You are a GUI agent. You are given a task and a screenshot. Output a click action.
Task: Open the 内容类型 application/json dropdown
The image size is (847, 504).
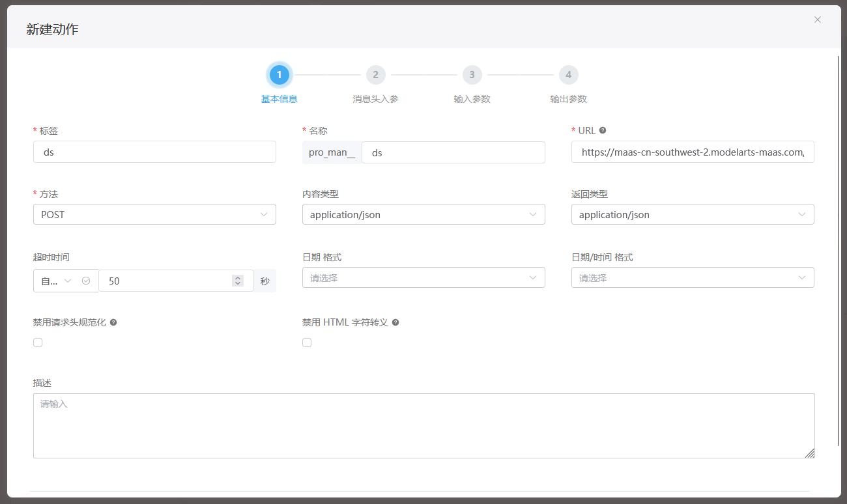423,214
